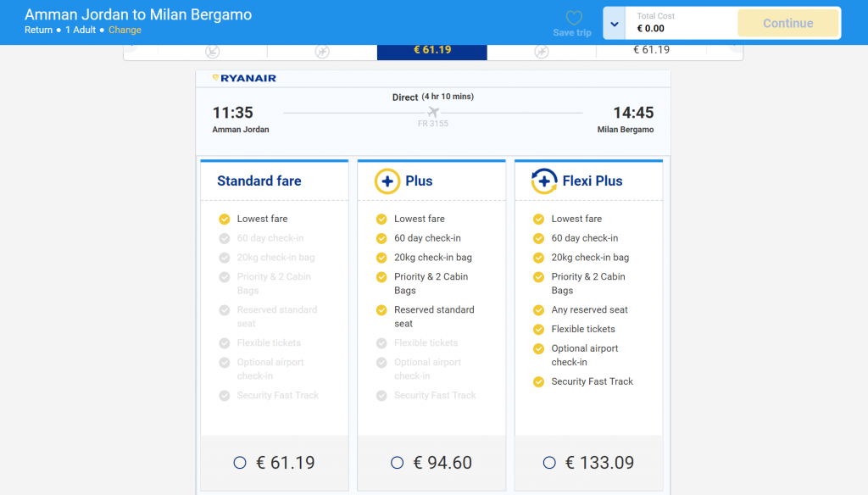Click the Plus fare circle icon
The image size is (868, 495).
[387, 181]
